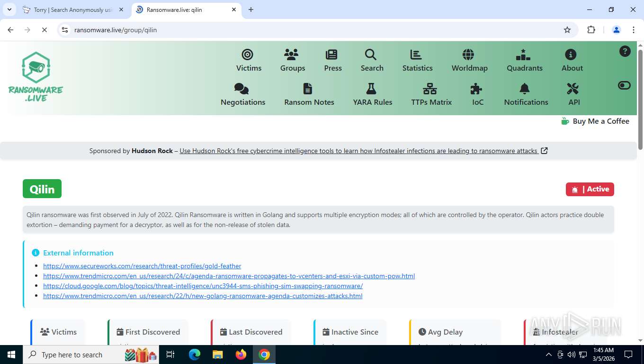The width and height of the screenshot is (644, 364).
Task: Open Chrome three-dot menu
Action: pyautogui.click(x=634, y=30)
